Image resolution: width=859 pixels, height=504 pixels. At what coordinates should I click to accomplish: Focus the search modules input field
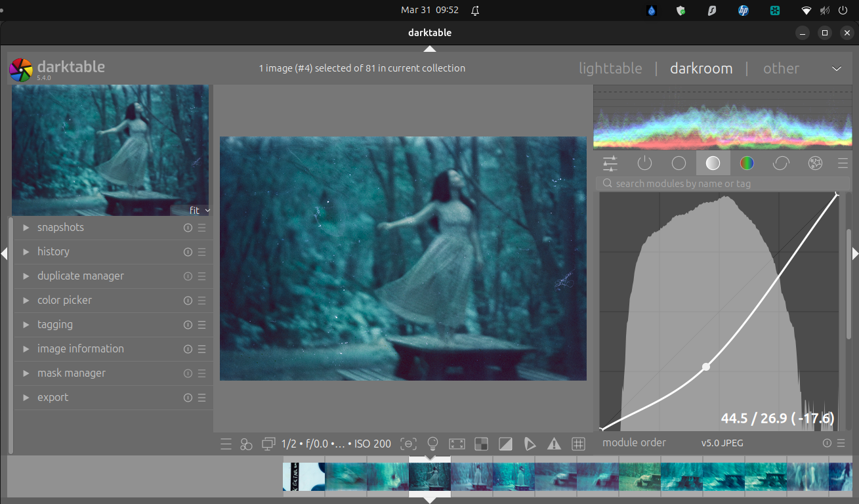tap(722, 184)
